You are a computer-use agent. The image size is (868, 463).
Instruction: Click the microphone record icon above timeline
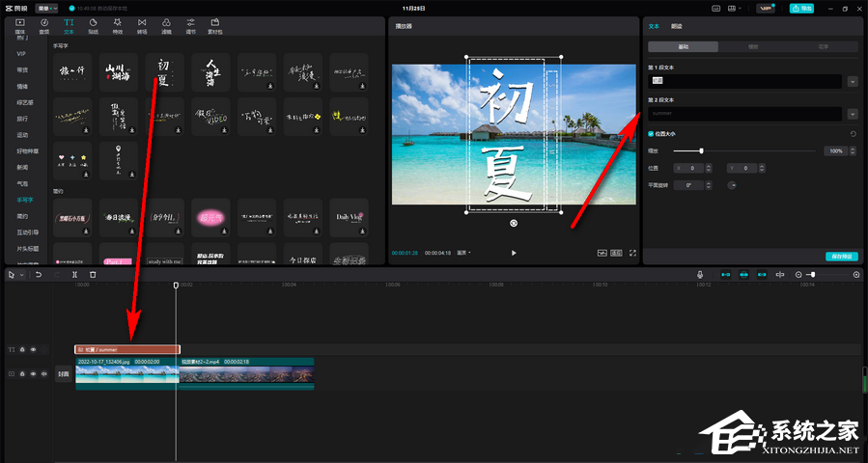(701, 275)
